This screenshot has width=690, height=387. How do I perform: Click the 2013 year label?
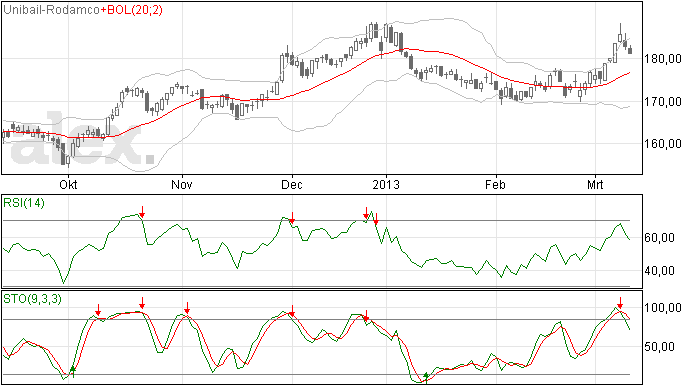point(386,184)
